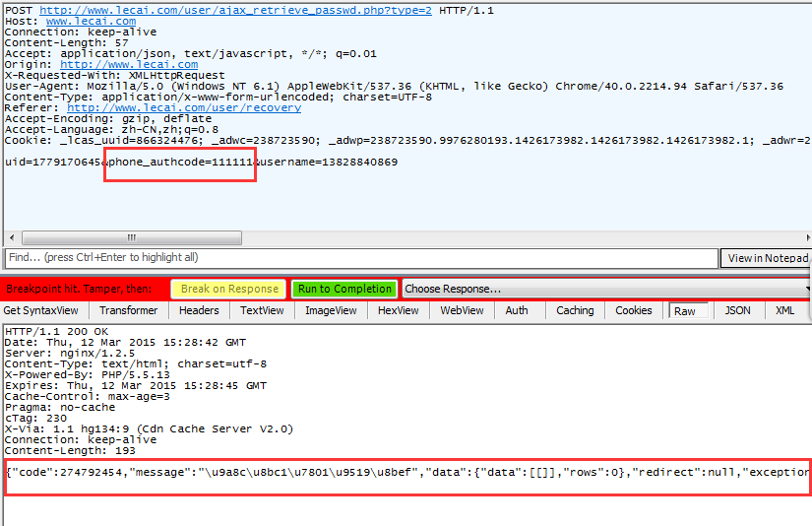Open the ajax_retrieve_passwd.php request URL link
The width and height of the screenshot is (812, 526).
[x=235, y=11]
